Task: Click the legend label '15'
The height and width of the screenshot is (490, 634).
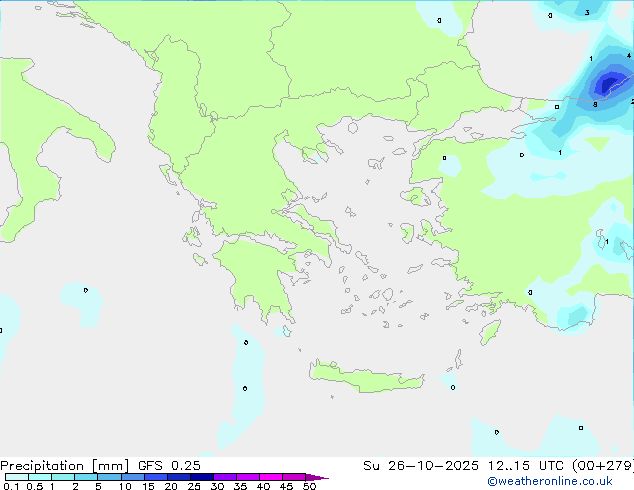Action: [x=148, y=486]
